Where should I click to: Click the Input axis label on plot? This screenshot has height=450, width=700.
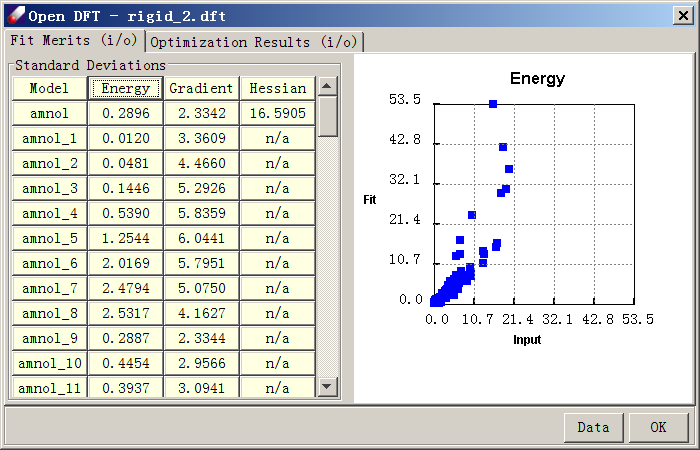(527, 339)
